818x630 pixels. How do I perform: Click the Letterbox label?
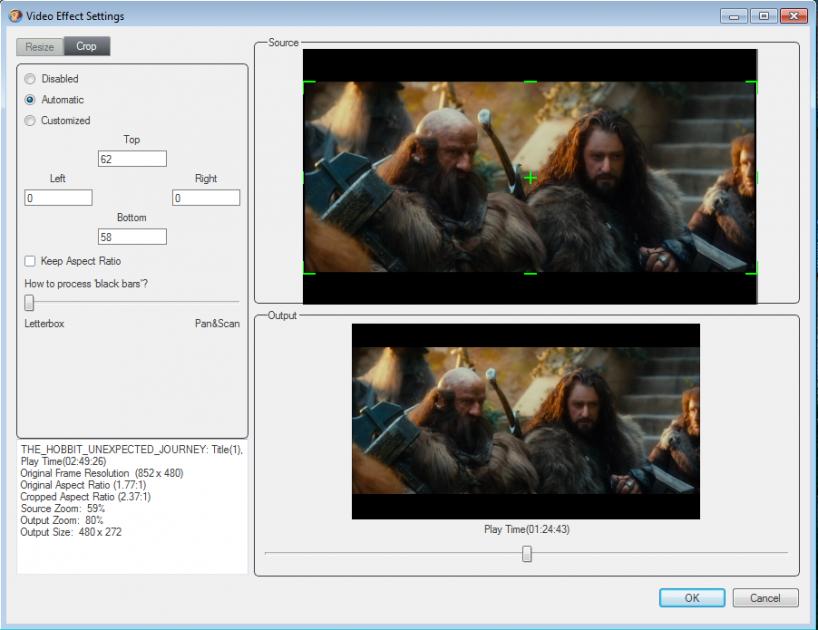[x=44, y=323]
